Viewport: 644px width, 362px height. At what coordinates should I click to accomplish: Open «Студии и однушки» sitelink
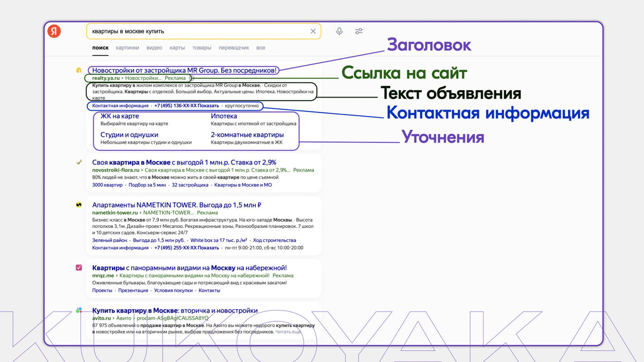pos(129,135)
